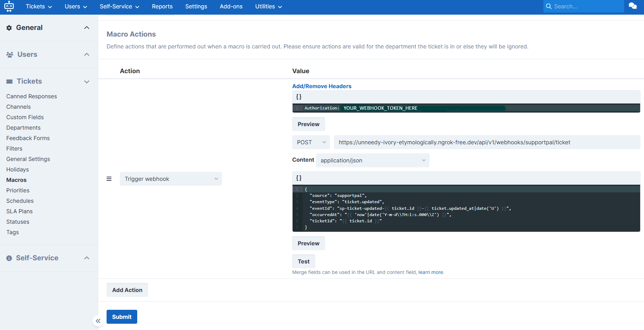Image resolution: width=644 pixels, height=330 pixels.
Task: Expand the General sidebar section chevron
Action: 87,28
